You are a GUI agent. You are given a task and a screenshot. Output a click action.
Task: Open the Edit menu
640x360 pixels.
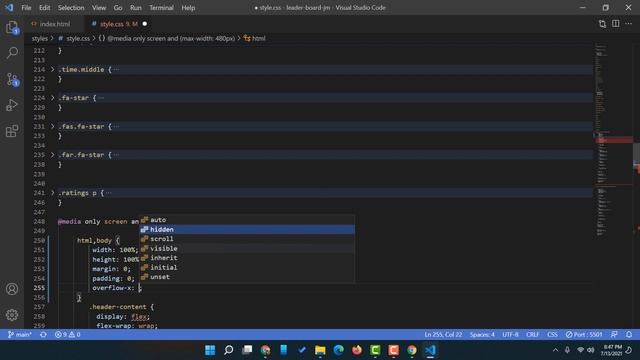click(x=44, y=8)
